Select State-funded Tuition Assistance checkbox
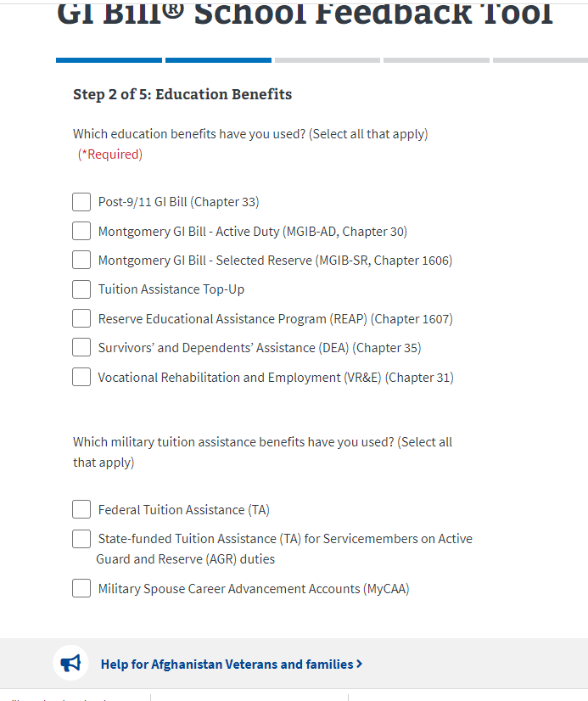 tap(81, 539)
